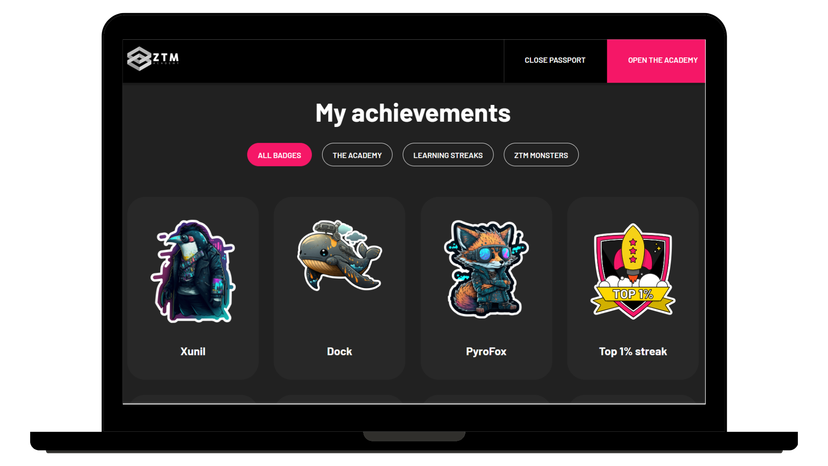Select the ZTM Monsters filter
828x466 pixels.
pos(541,155)
